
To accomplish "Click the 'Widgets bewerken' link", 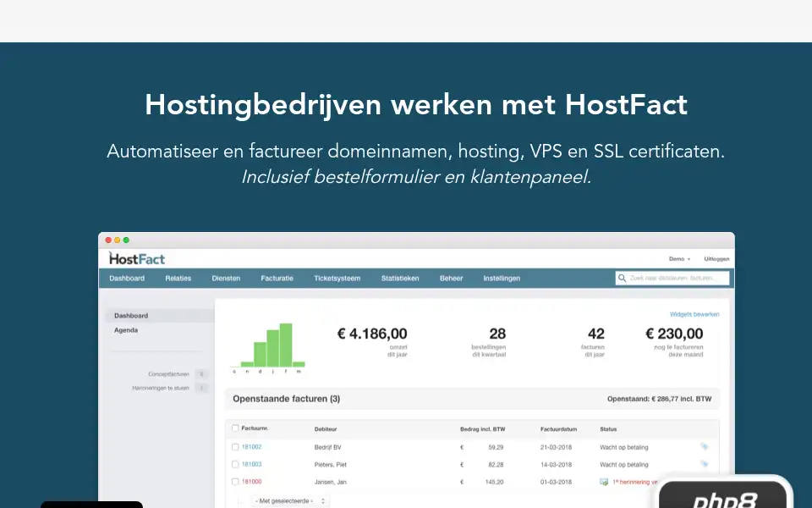I will coord(694,314).
